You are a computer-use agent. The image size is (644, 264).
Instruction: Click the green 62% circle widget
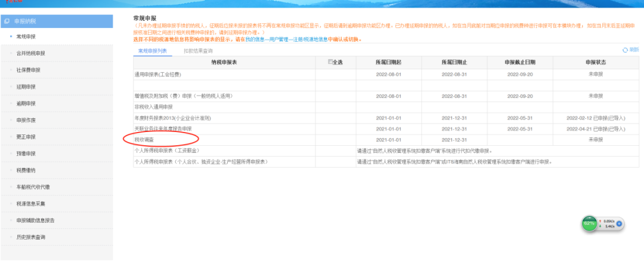(589, 223)
